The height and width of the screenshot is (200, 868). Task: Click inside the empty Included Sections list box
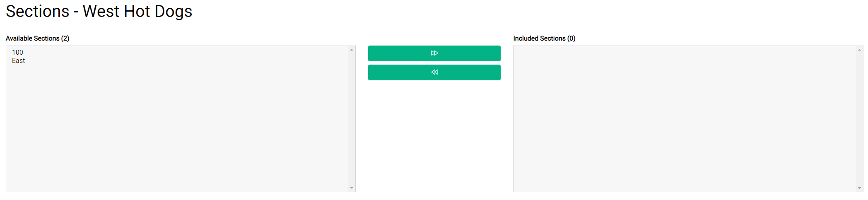[x=685, y=119]
